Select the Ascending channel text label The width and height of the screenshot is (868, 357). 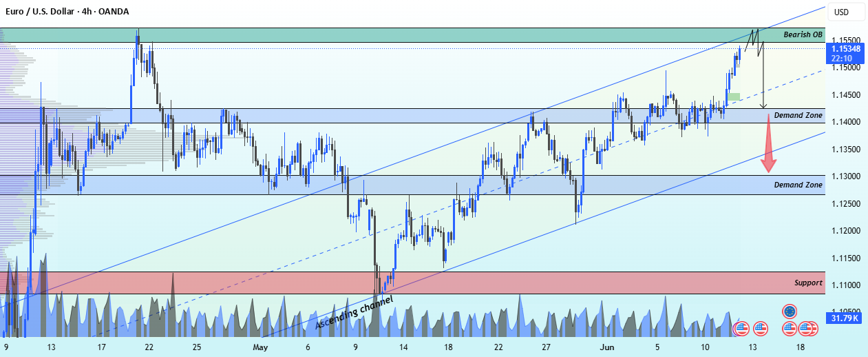(354, 313)
